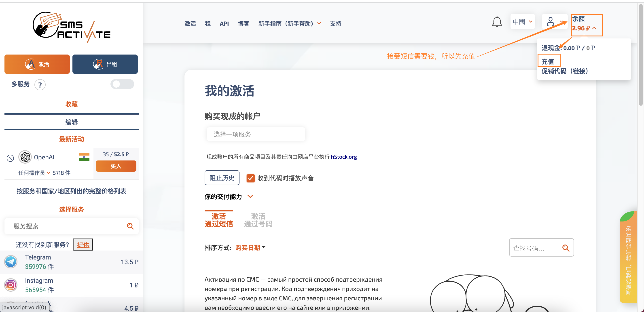Click the number search magnifier icon

[x=566, y=248]
